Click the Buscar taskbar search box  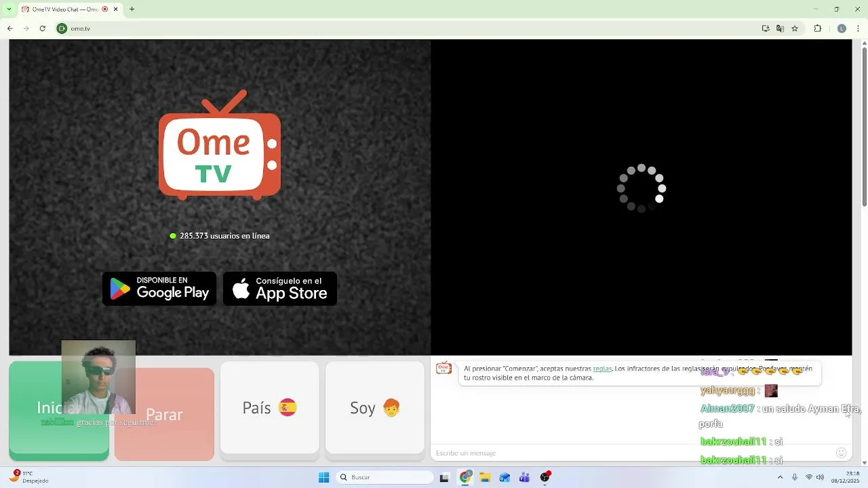(x=385, y=477)
